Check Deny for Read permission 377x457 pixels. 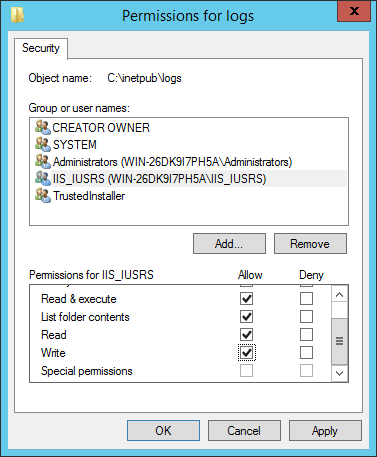click(x=306, y=335)
